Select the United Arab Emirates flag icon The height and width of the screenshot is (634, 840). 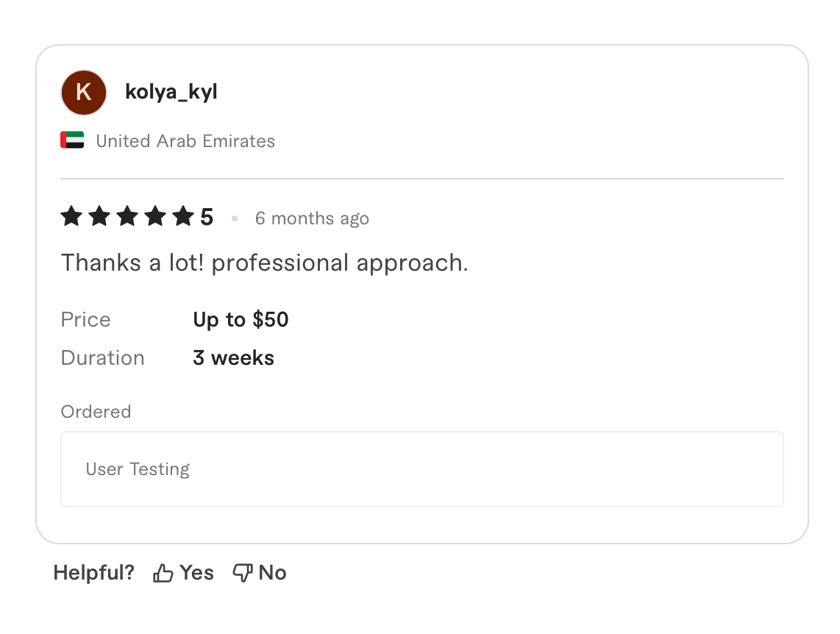71,139
